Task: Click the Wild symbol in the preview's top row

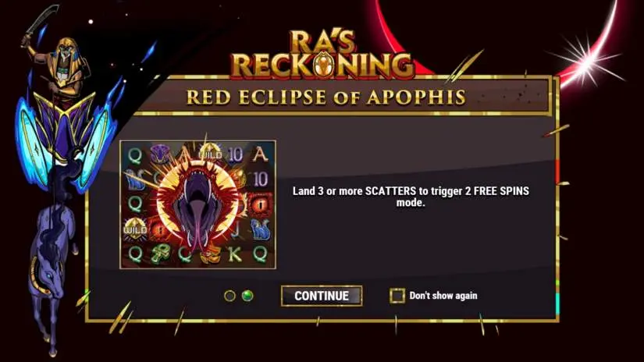Action: coord(210,153)
